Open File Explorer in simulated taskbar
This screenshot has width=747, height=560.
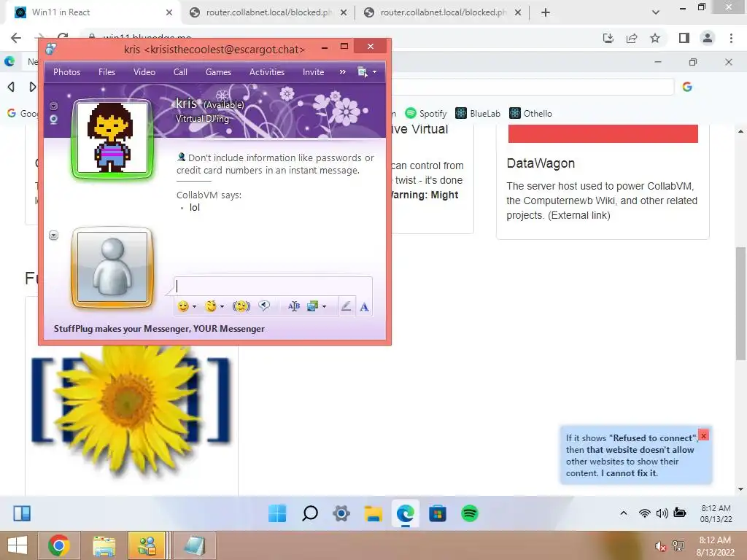point(373,513)
